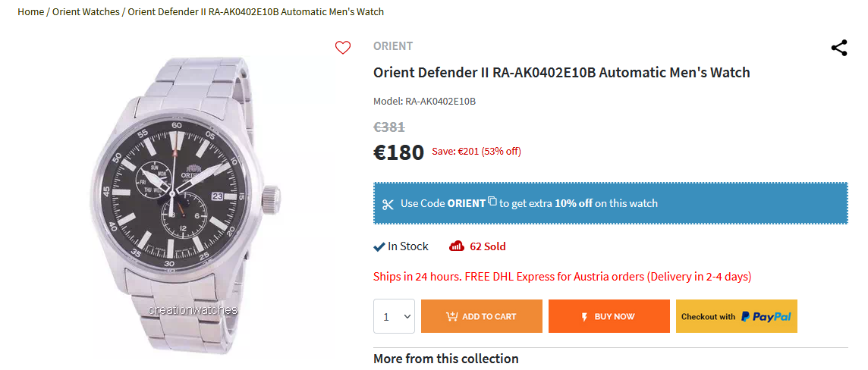Open Orient Watches breadcrumb category

coord(86,11)
